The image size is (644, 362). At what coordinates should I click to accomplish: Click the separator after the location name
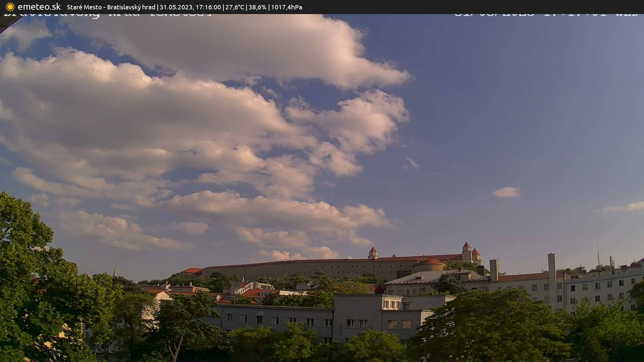pyautogui.click(x=157, y=7)
